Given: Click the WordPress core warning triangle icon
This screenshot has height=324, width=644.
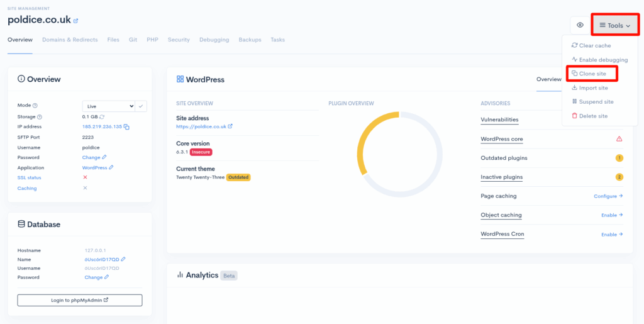Looking at the screenshot, I should coord(619,139).
